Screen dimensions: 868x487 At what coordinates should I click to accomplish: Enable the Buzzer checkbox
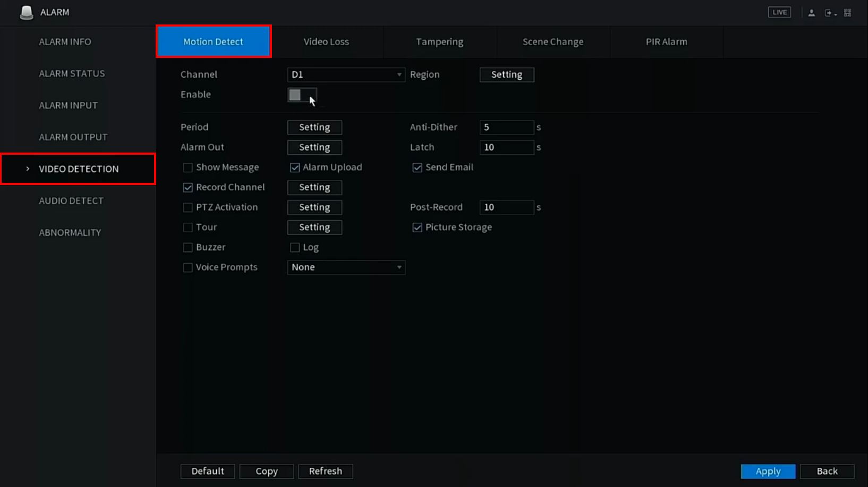pos(188,248)
